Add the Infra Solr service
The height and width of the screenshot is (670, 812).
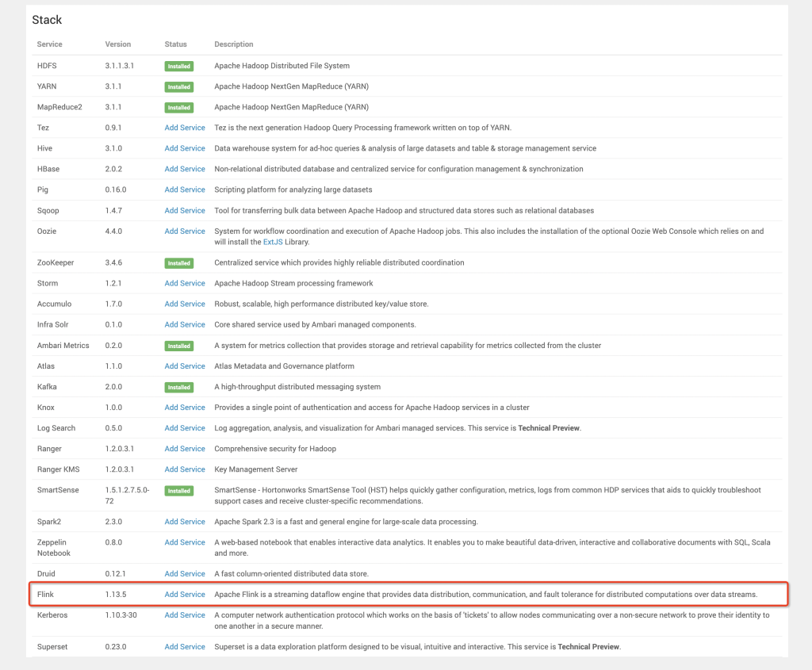tap(185, 324)
